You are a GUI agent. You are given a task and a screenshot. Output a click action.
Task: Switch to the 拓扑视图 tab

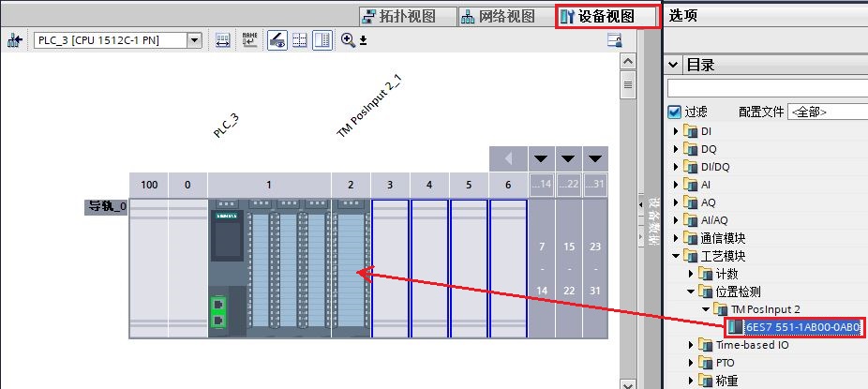[x=408, y=16]
